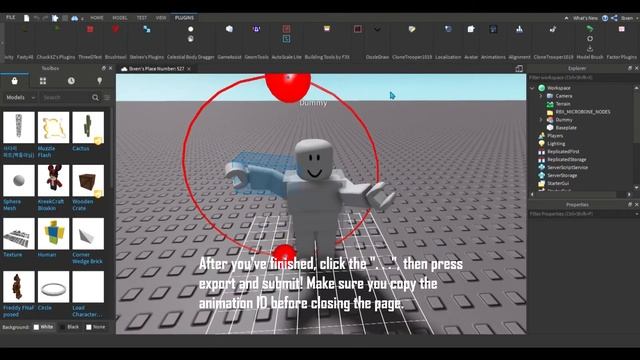
Task: Switch to the MODEL ribbon tab
Action: pos(120,18)
